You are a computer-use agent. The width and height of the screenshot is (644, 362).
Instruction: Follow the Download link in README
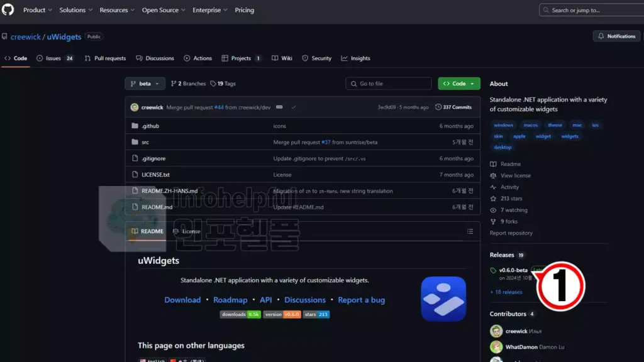[x=182, y=300]
